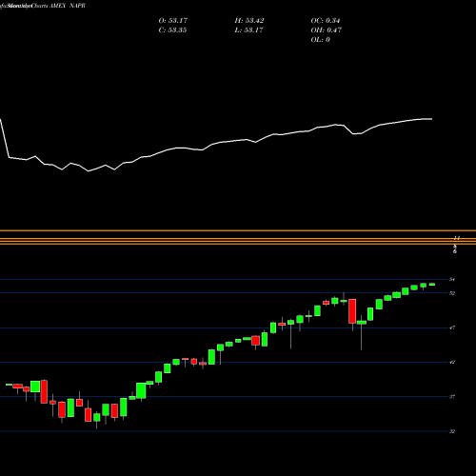Click the 42 price axis label
This screenshot has width=476, height=476.
point(452,362)
